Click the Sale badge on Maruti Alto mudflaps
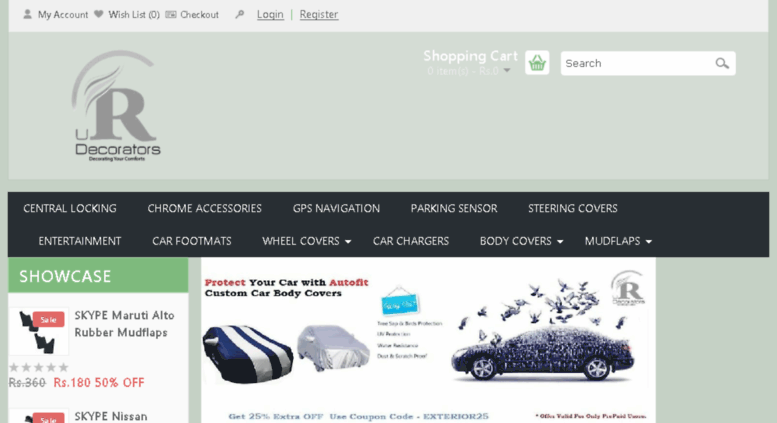The height and width of the screenshot is (423, 777). pos(48,319)
